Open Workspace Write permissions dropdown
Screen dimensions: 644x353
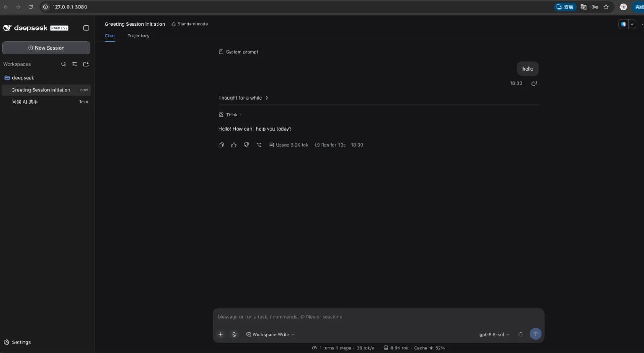coord(270,334)
